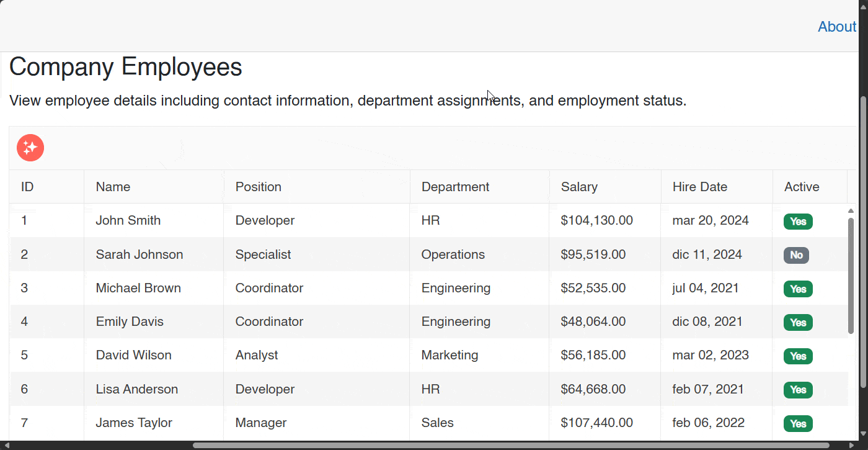
Task: Click the horizontal scrollbar at the bottom
Action: [510, 445]
